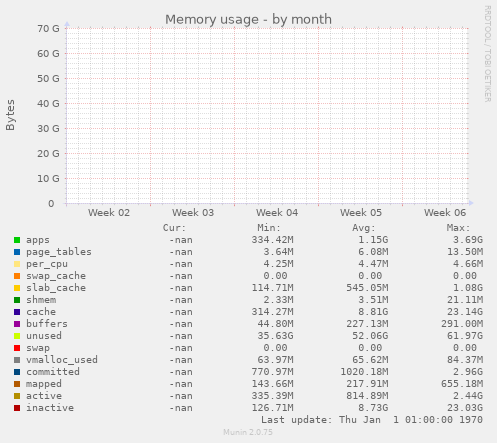Click the 'Last update' timestamp line

(372, 420)
